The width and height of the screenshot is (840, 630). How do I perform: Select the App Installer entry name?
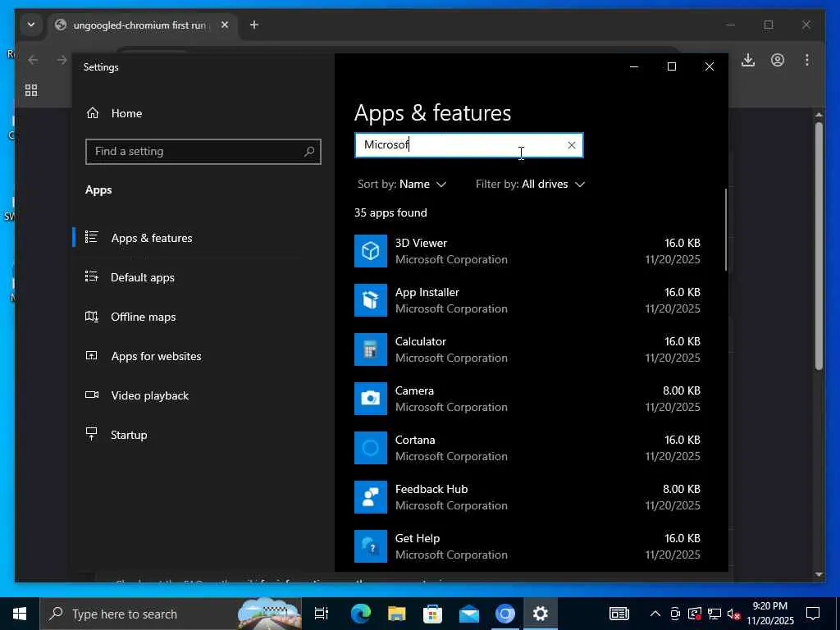[427, 293]
